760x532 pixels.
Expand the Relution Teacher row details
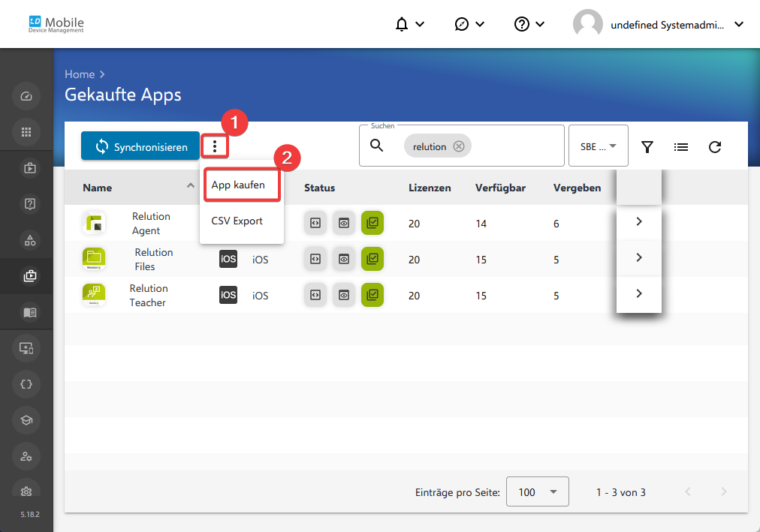click(x=639, y=293)
